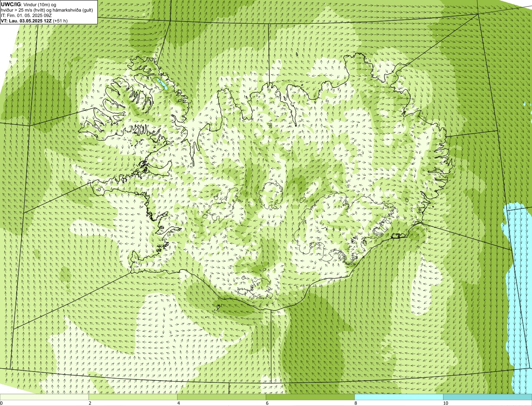Select the dark green 6–8 m/s scale segment
Viewport: 532px width, 406px height.
click(310, 397)
